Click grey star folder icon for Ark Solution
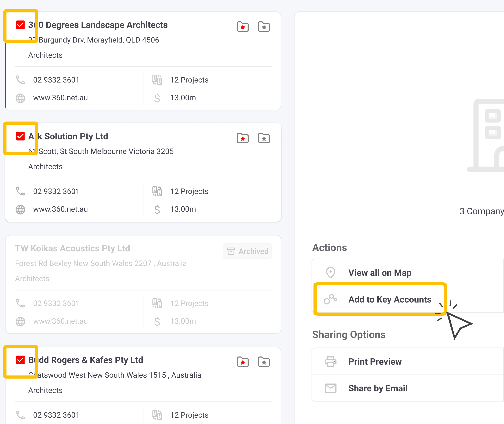 [264, 138]
